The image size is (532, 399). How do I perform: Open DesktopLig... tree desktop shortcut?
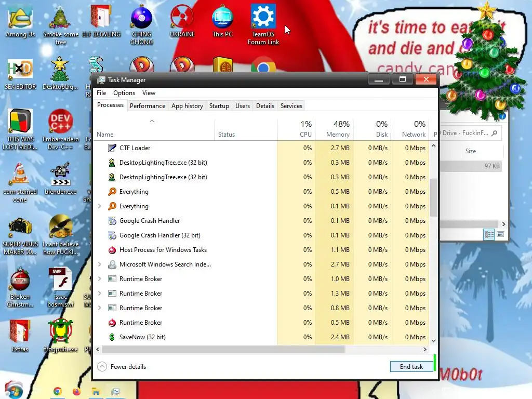[60, 74]
